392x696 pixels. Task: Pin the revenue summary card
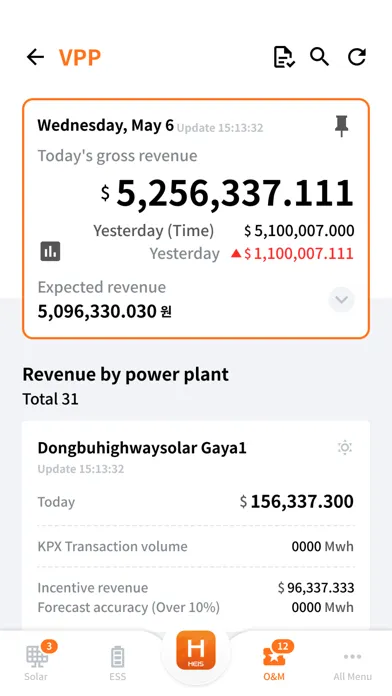341,126
